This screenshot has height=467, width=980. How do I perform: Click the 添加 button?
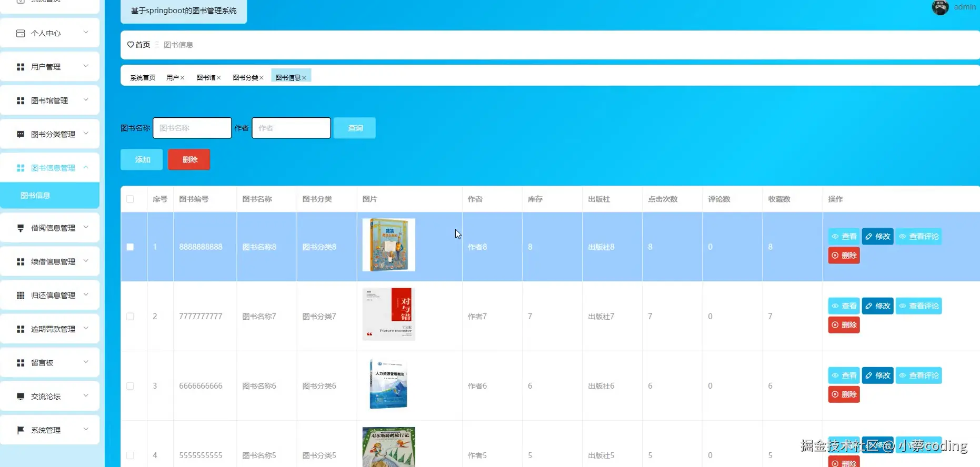[142, 159]
